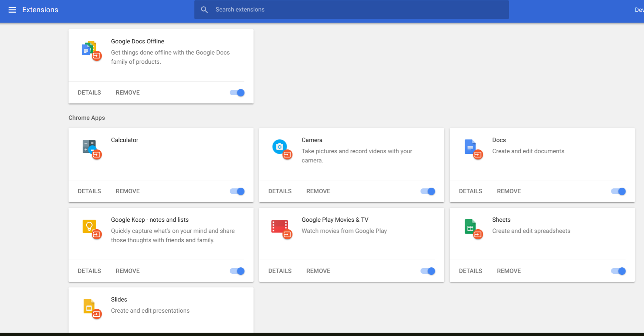644x336 pixels.
Task: Open Details for Google Keep
Action: (x=89, y=271)
